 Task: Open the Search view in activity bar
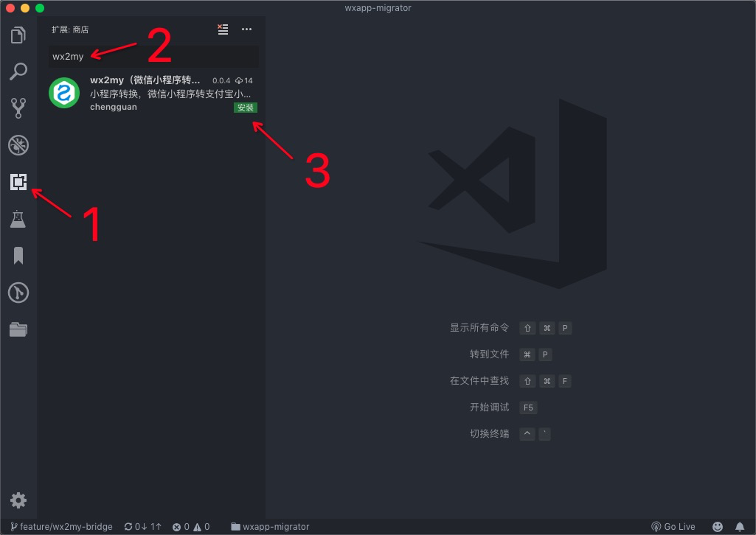(x=18, y=71)
